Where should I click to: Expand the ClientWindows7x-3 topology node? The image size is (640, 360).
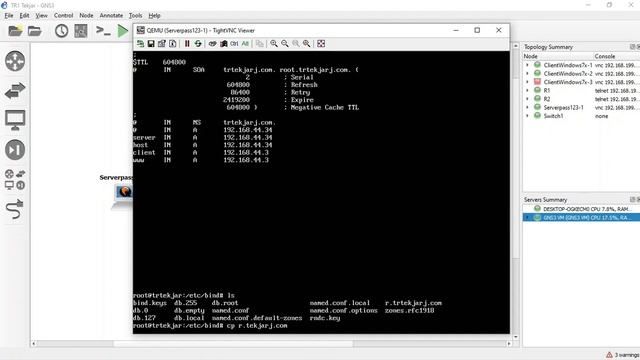point(527,82)
